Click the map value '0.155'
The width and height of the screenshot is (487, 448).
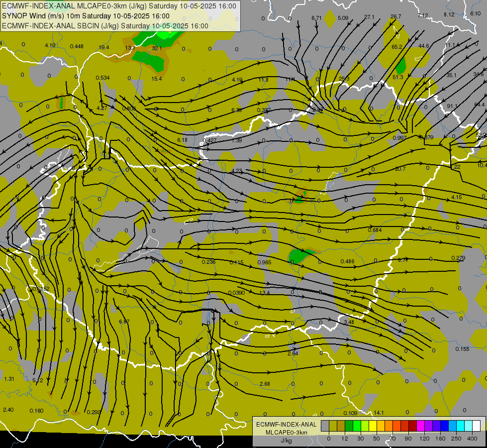click(463, 349)
